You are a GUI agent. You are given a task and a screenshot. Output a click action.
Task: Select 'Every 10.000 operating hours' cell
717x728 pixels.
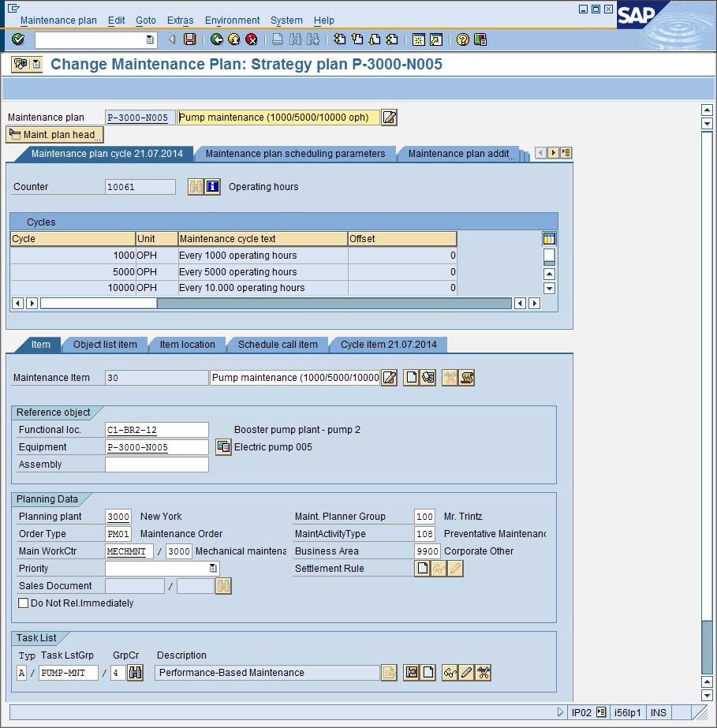coord(263,288)
